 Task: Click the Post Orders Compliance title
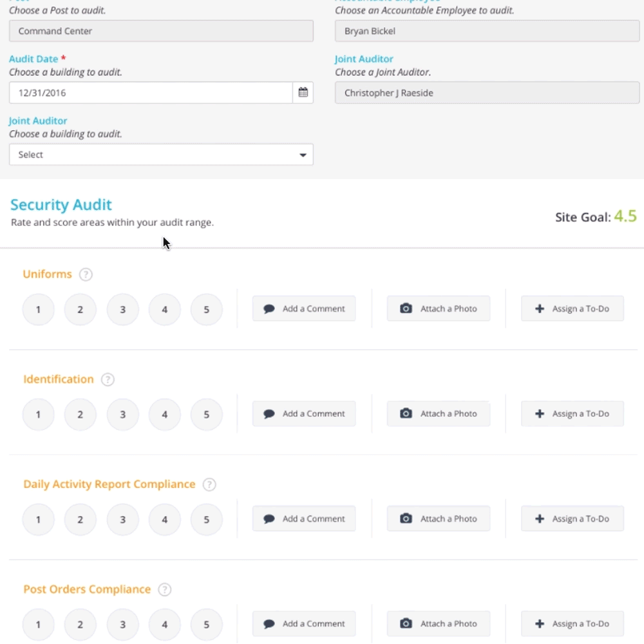87,589
